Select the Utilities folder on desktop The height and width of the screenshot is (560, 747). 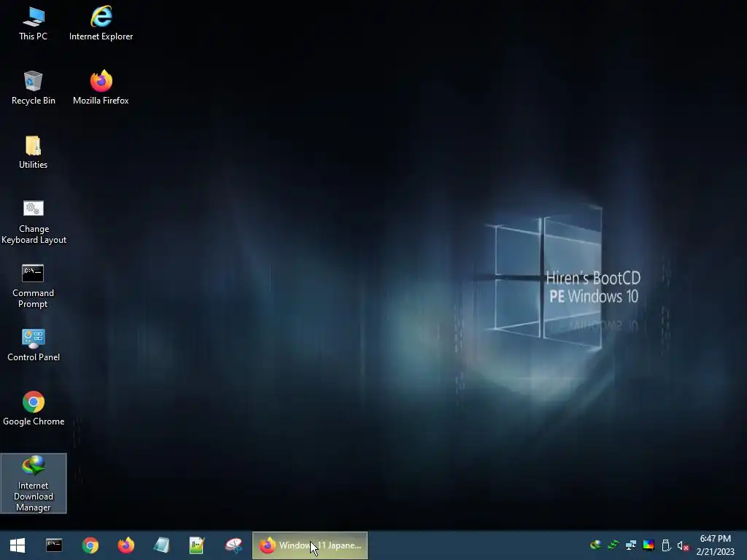[34, 152]
